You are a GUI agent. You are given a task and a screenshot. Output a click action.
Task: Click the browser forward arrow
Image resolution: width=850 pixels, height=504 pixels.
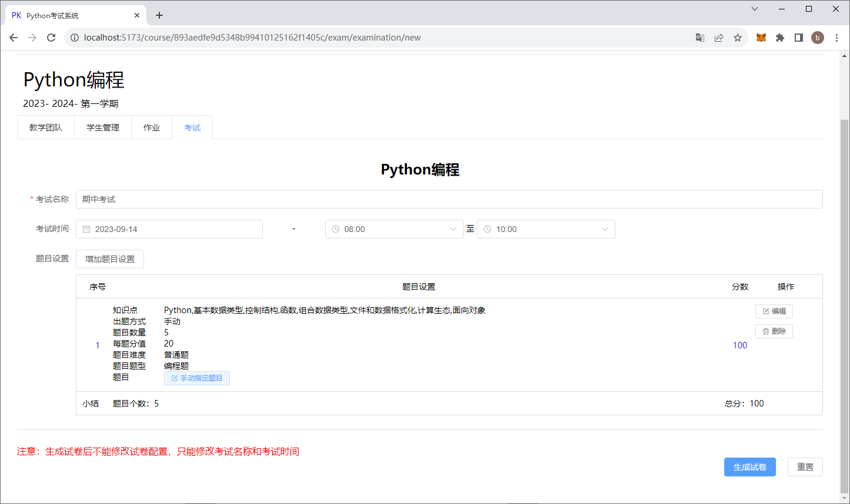(32, 38)
